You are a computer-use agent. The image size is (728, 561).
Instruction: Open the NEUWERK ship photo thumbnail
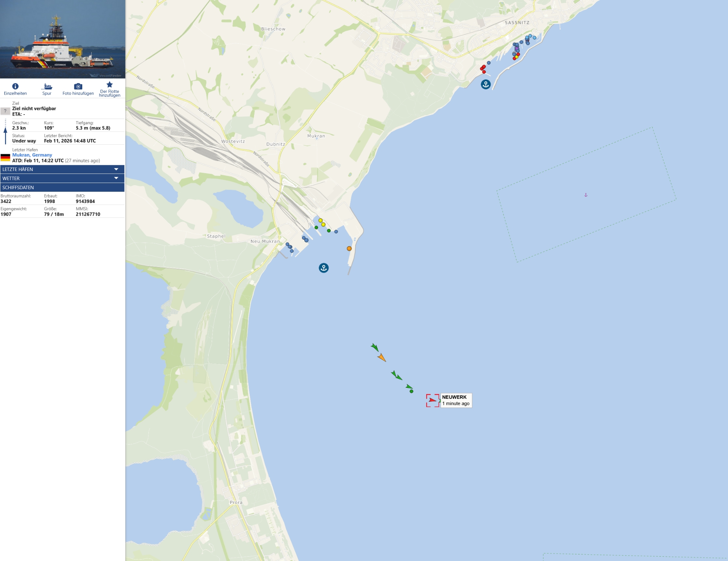[63, 39]
